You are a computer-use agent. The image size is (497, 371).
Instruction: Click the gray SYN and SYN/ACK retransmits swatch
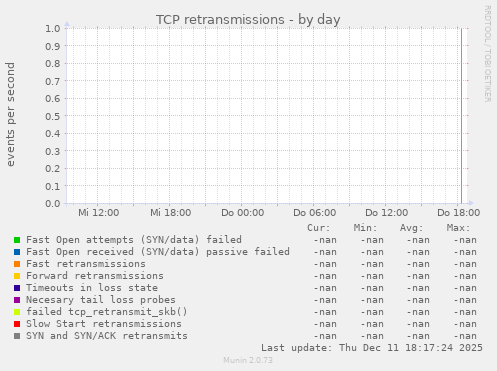tap(17, 336)
